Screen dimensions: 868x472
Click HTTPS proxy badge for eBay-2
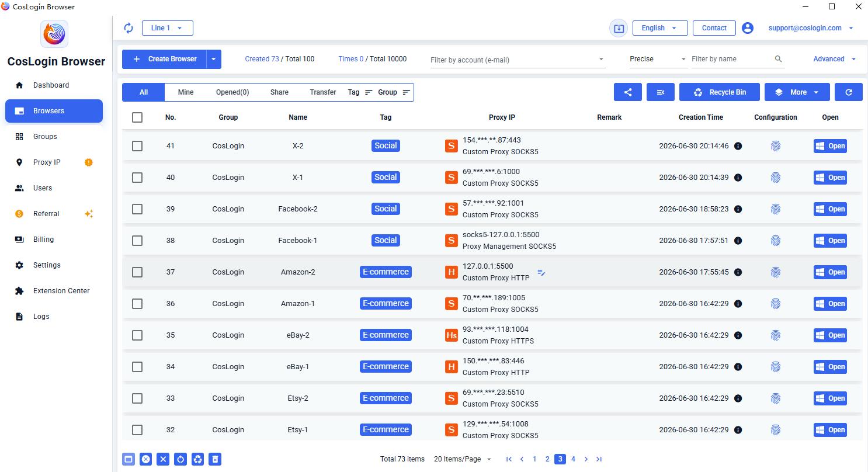coord(451,335)
